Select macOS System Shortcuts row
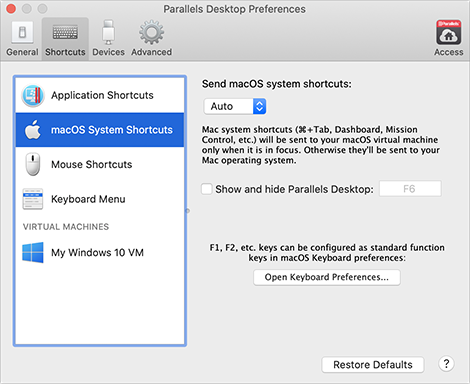470x384 pixels. coord(100,130)
